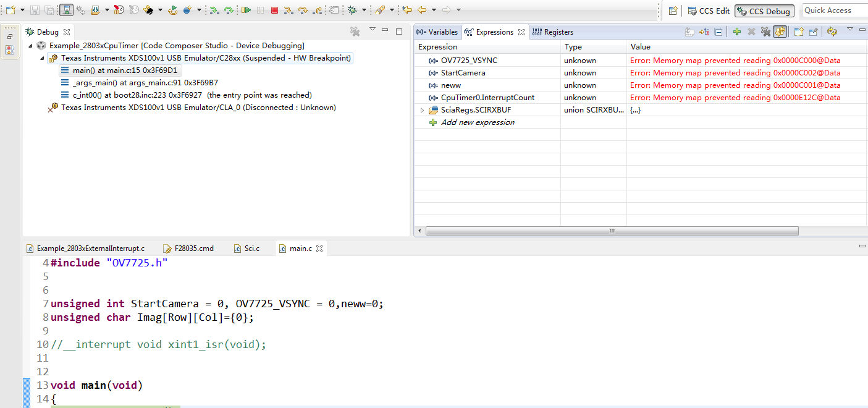Open dropdown next to Back arrow
This screenshot has width=868, height=408.
click(x=434, y=10)
